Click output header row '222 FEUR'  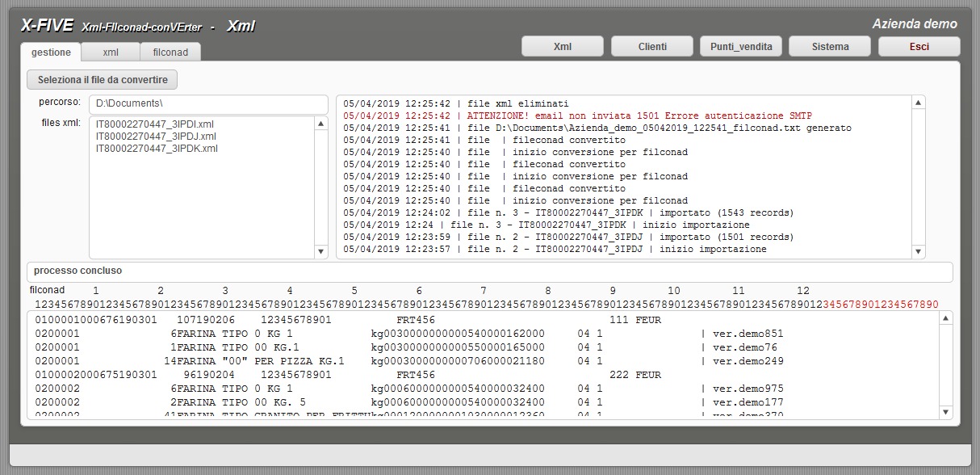348,375
